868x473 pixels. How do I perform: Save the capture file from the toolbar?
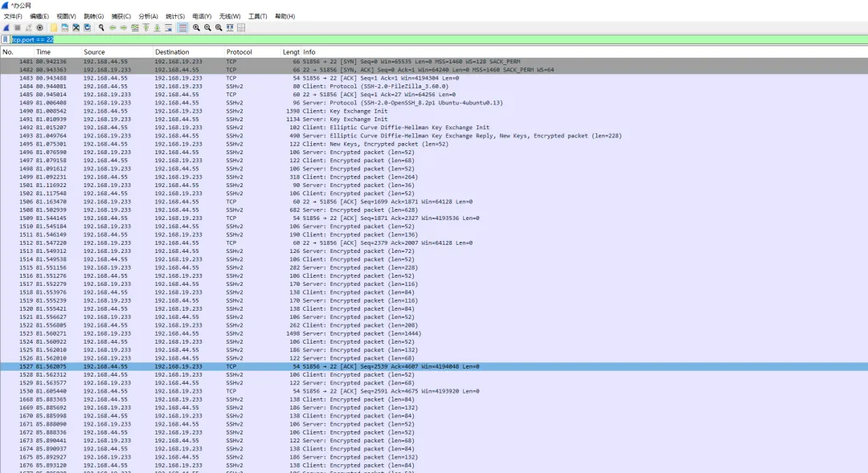pos(65,27)
